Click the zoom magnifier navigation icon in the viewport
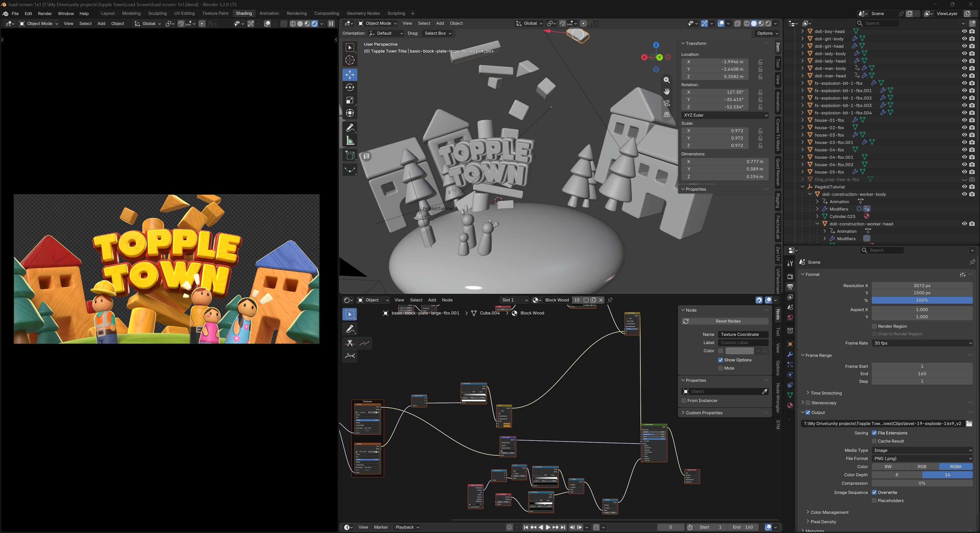Image resolution: width=980 pixels, height=533 pixels. click(x=667, y=80)
